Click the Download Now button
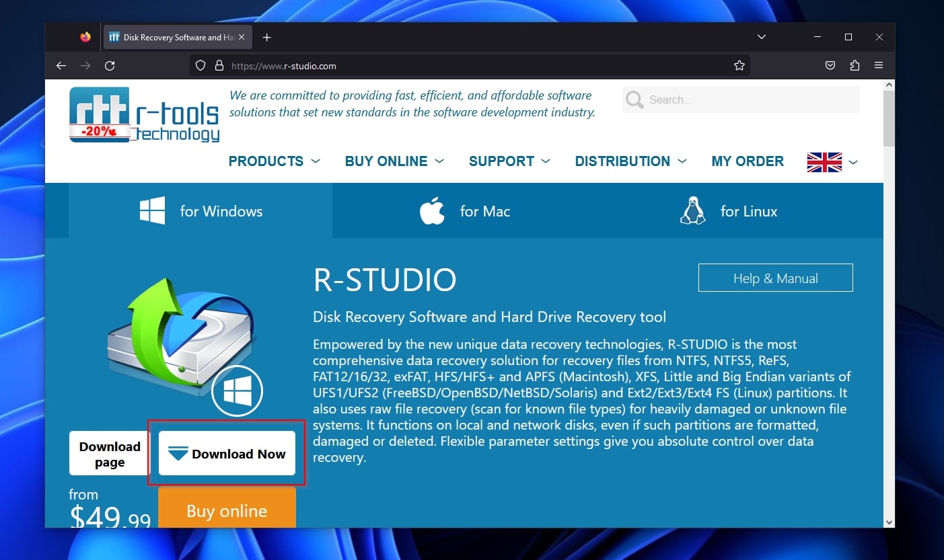The width and height of the screenshot is (944, 560). tap(227, 453)
